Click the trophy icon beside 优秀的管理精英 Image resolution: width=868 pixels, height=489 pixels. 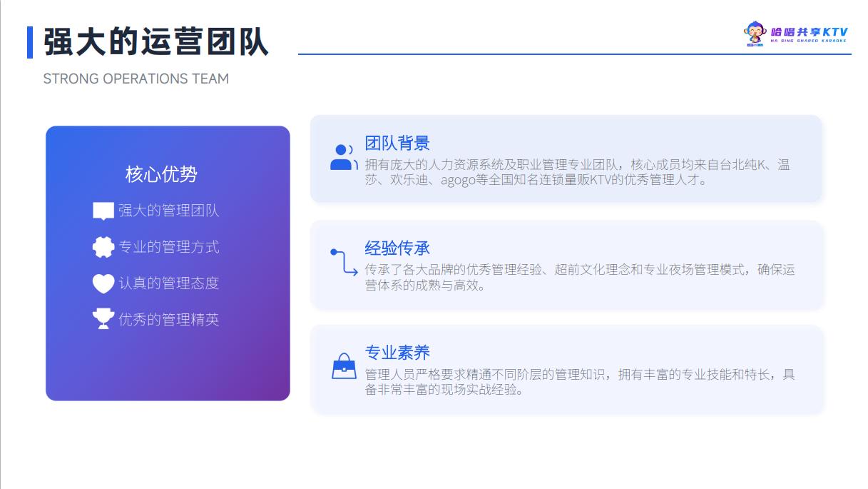click(103, 319)
